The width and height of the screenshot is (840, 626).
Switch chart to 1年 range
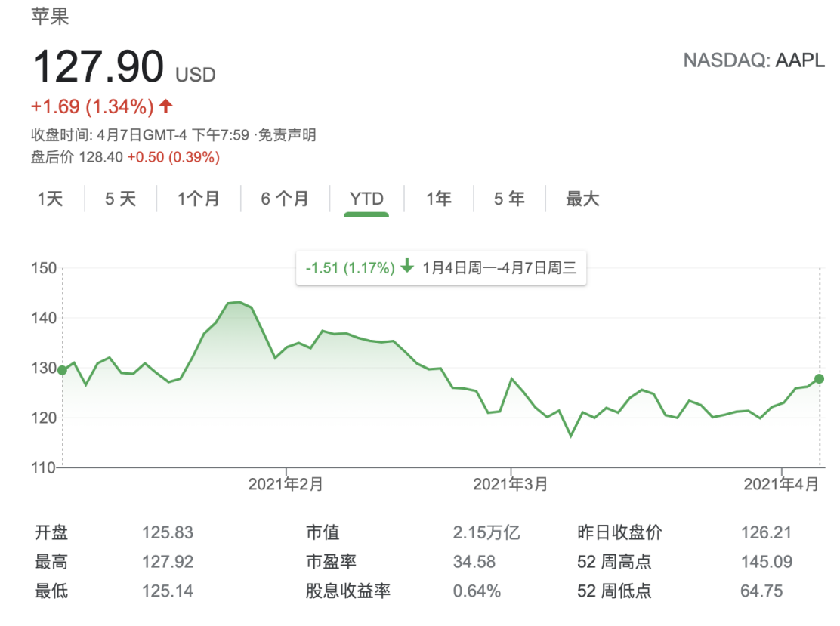pyautogui.click(x=439, y=199)
